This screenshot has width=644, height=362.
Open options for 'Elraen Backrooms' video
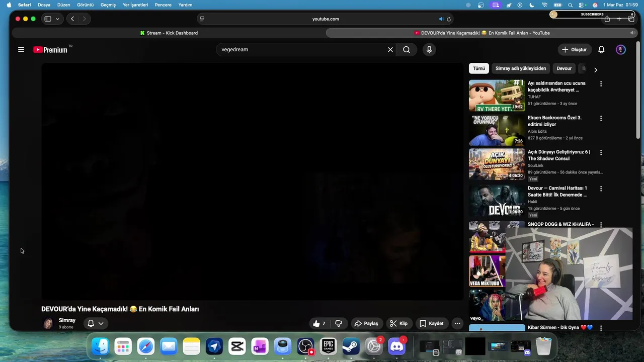[601, 118]
